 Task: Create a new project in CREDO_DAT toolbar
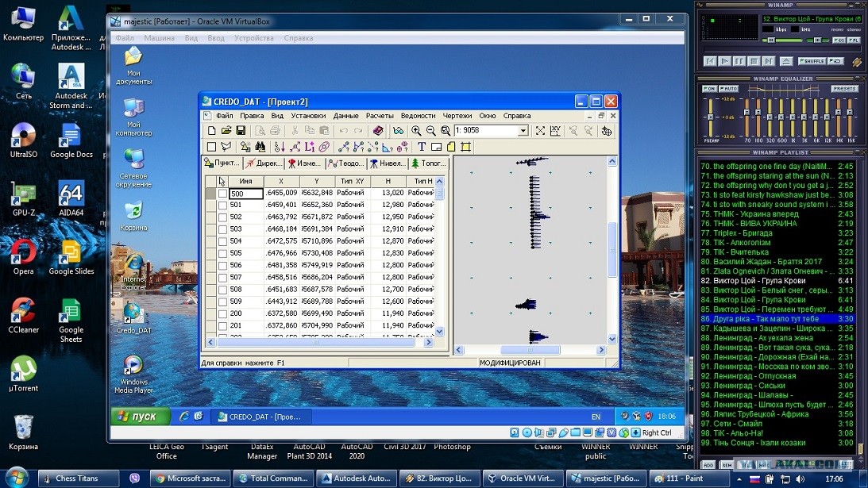pos(211,131)
